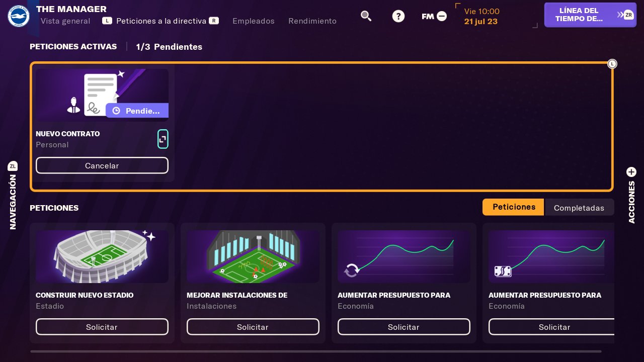Go to the Rendimiento tab

tap(312, 21)
